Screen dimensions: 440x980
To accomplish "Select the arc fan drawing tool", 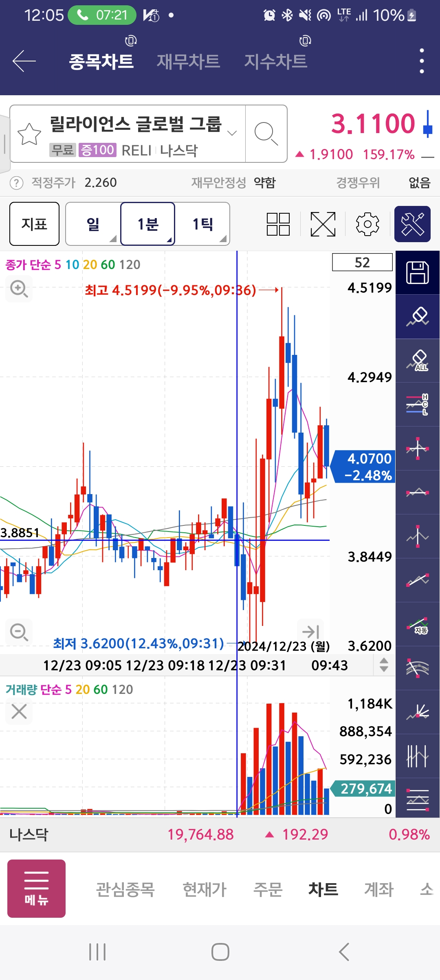I will coord(418,668).
